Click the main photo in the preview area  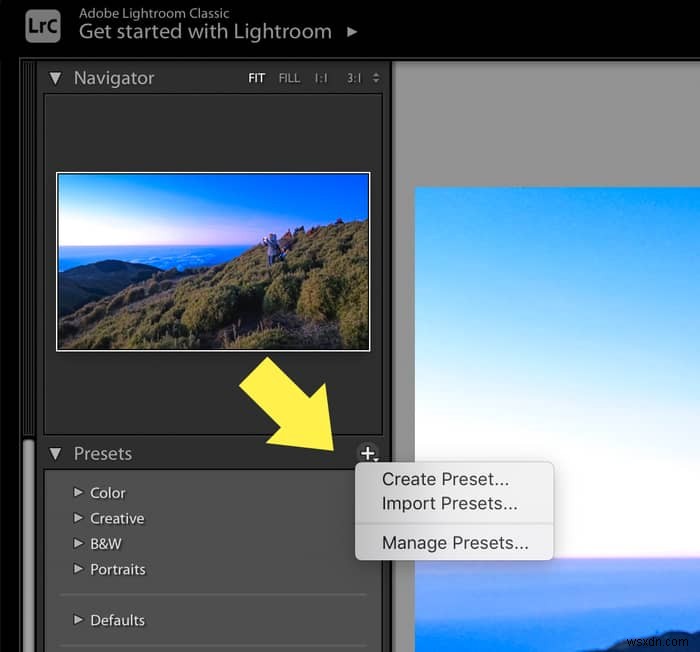pyautogui.click(x=557, y=419)
